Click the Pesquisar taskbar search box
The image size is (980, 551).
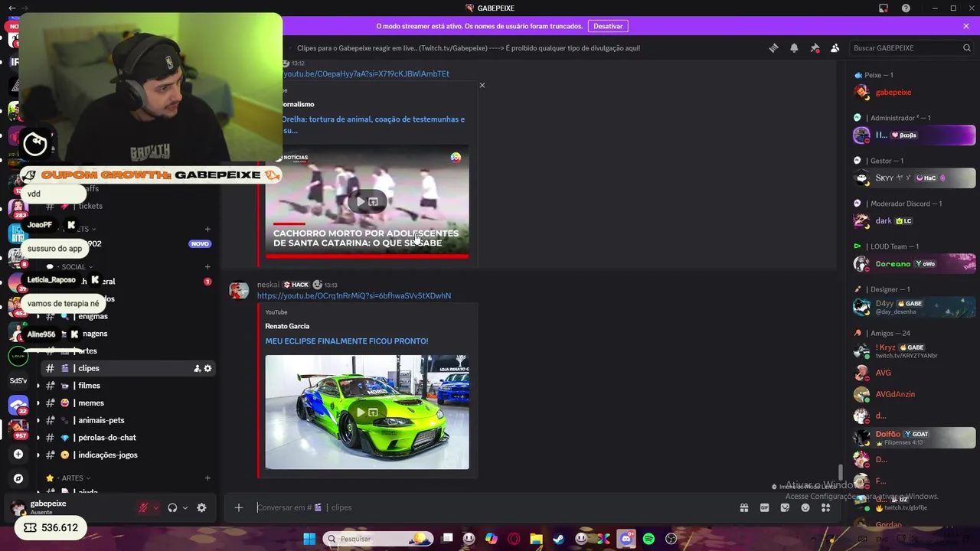tap(378, 539)
